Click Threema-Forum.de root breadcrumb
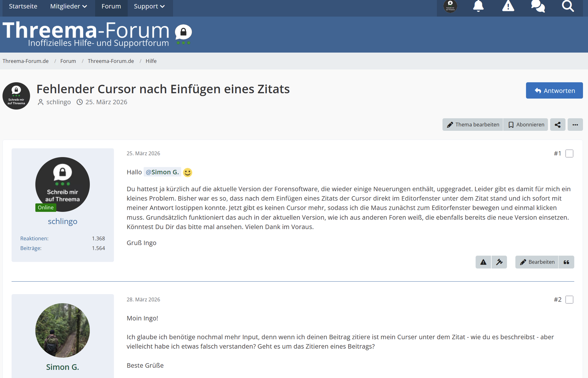The width and height of the screenshot is (588, 378). [26, 61]
